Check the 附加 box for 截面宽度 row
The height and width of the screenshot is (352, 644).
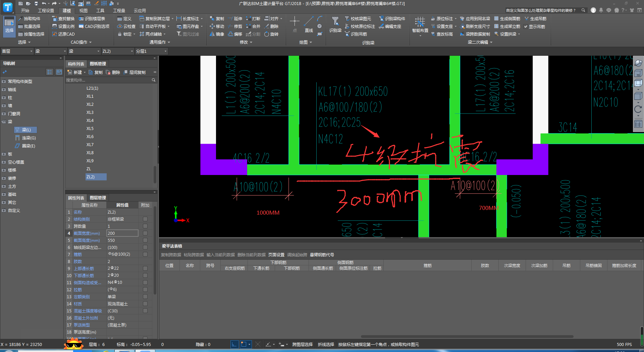point(145,233)
